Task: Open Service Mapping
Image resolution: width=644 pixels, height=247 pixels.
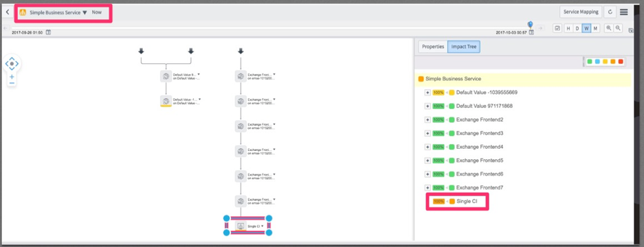Action: click(x=581, y=12)
